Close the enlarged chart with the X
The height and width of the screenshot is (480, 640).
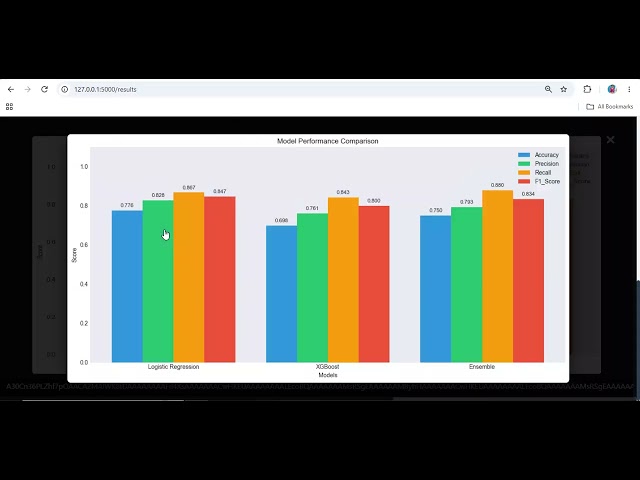tap(610, 140)
